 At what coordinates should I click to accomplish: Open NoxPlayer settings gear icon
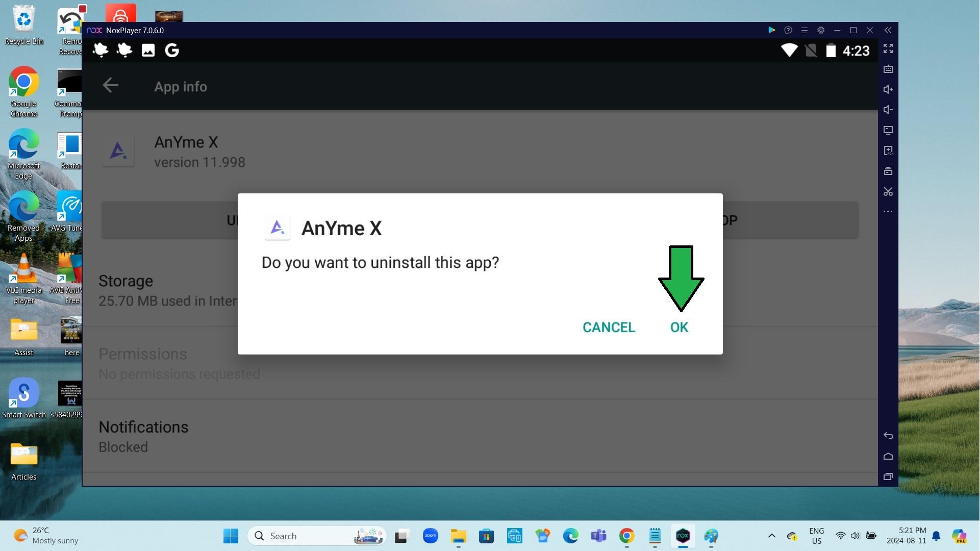821,30
